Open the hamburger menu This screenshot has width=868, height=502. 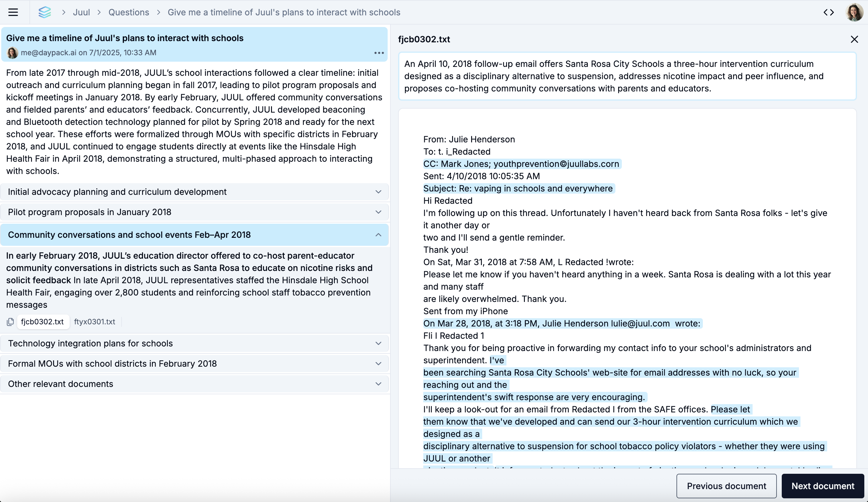pyautogui.click(x=13, y=12)
